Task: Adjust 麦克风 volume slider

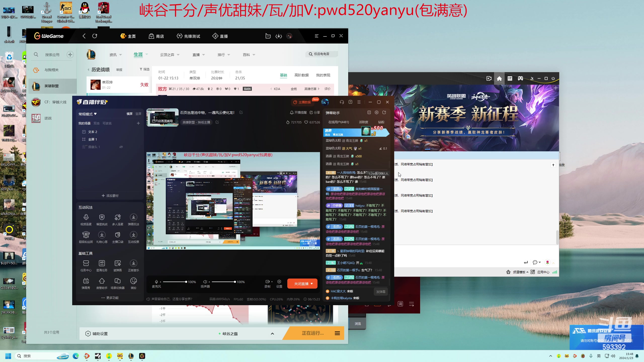Action: [175, 282]
